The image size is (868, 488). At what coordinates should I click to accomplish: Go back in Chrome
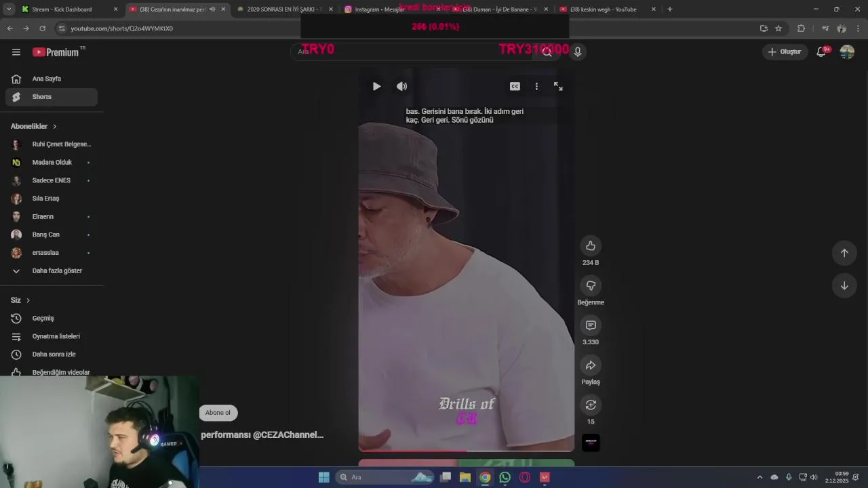pos(9,28)
